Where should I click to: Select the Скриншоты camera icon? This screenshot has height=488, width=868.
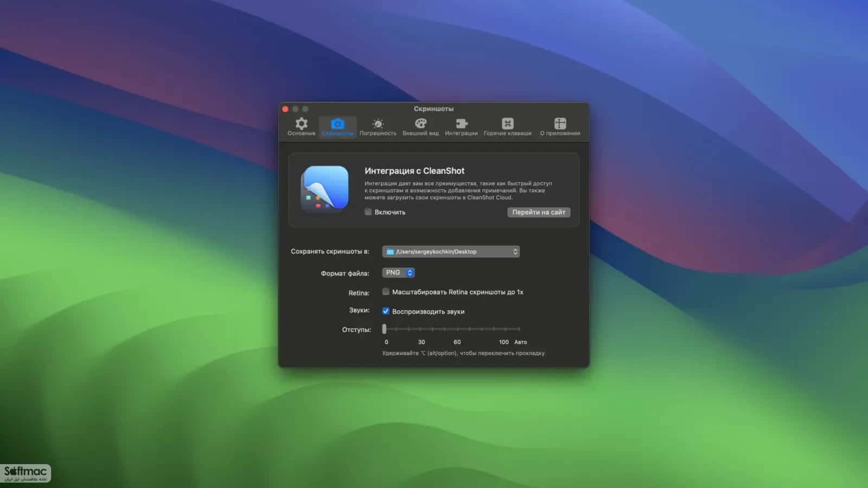click(337, 124)
